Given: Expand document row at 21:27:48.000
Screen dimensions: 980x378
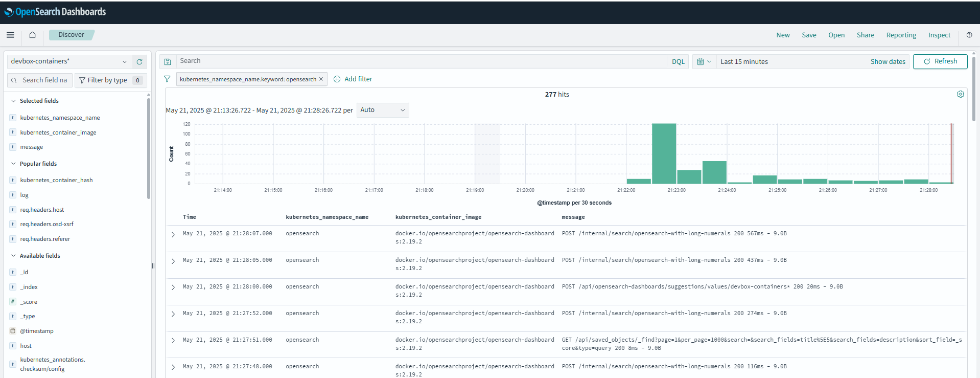Looking at the screenshot, I should 173,367.
